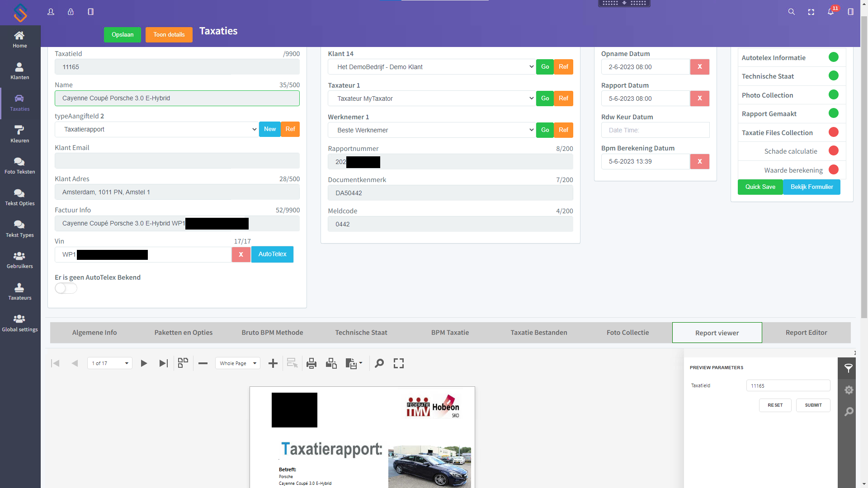Viewport: 868px width, 488px height.
Task: Toggle report viewer fullscreen icon
Action: (399, 363)
